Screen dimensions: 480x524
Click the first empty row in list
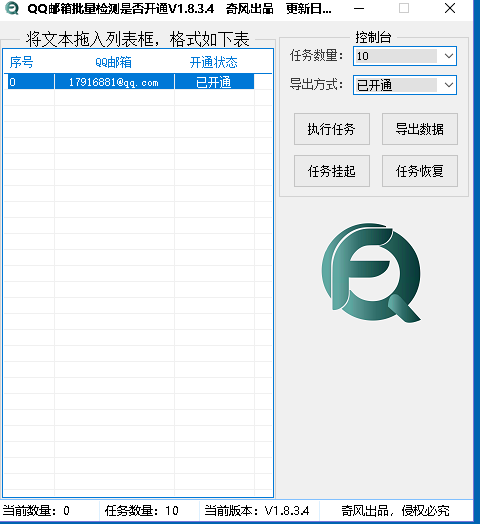138,98
